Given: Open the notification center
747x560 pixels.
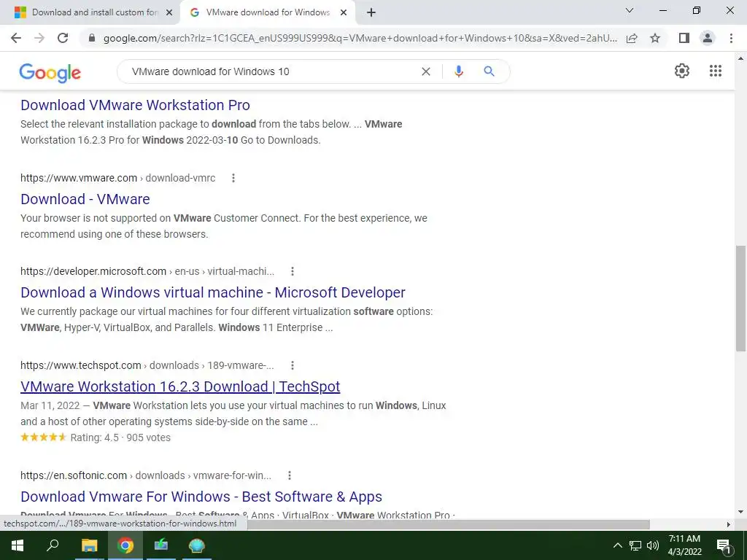Looking at the screenshot, I should coord(724,545).
